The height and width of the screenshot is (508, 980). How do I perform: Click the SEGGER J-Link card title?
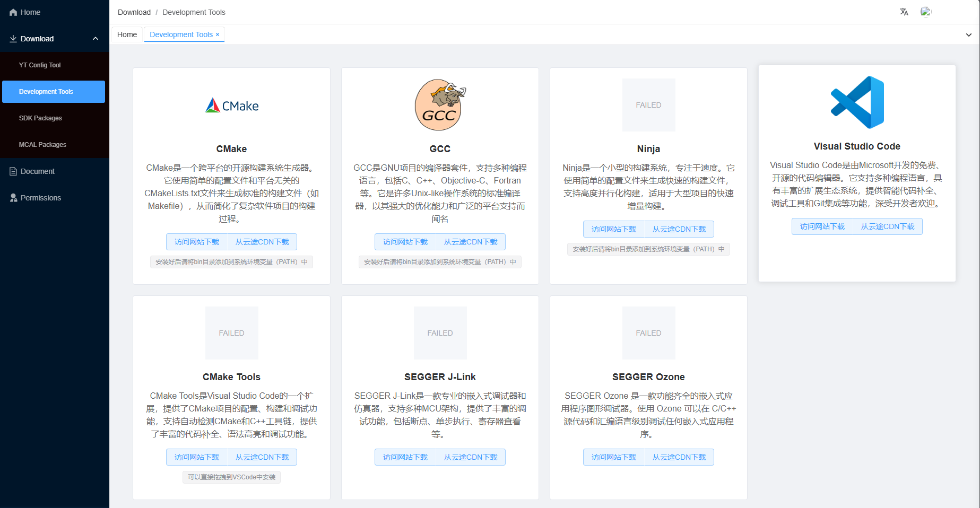point(440,377)
